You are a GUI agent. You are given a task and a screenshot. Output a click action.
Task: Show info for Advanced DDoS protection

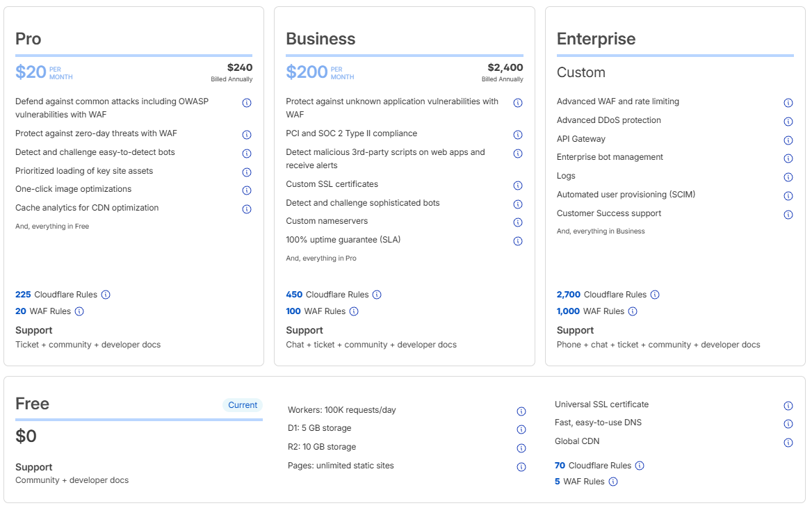[x=788, y=121]
